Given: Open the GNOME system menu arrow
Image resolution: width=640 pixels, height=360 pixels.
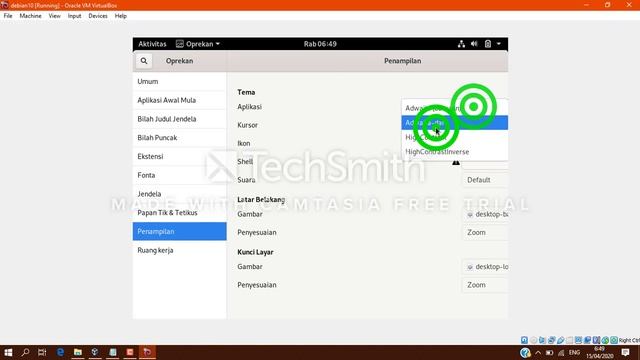Looking at the screenshot, I should [499, 44].
